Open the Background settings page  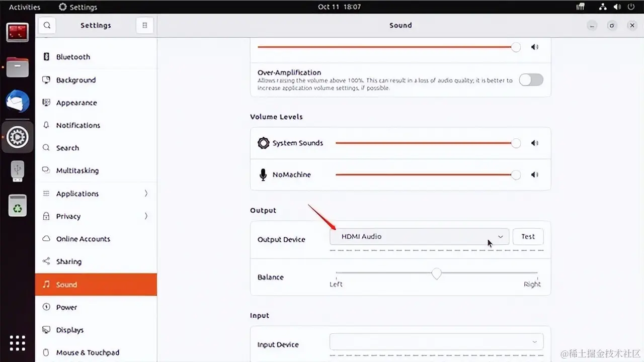tap(96, 80)
